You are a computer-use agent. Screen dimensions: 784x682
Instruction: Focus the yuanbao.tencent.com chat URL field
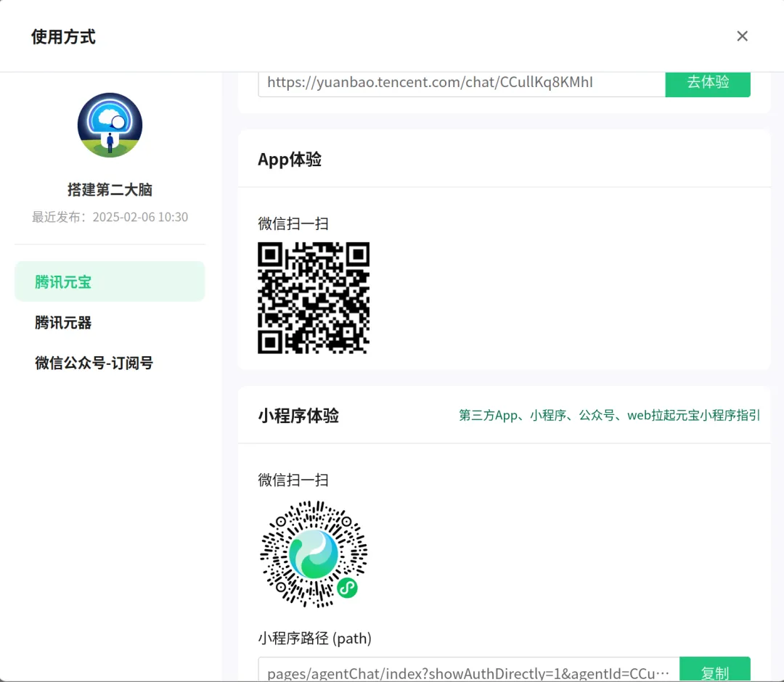[462, 83]
